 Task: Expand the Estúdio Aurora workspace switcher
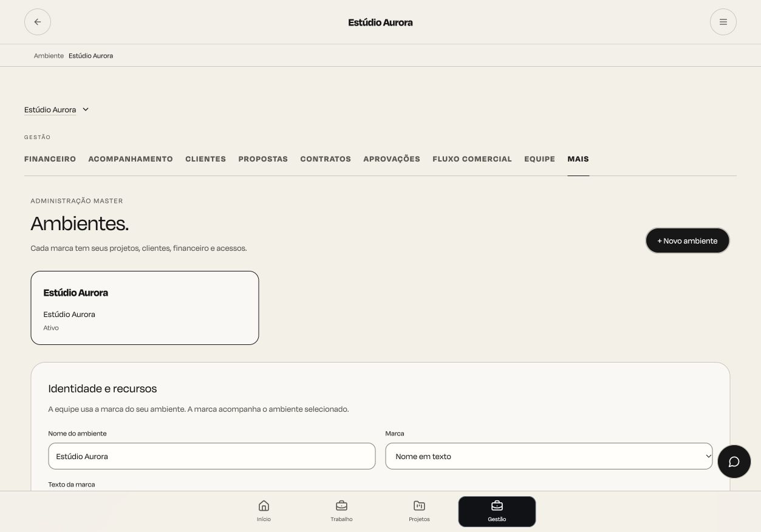(x=57, y=110)
